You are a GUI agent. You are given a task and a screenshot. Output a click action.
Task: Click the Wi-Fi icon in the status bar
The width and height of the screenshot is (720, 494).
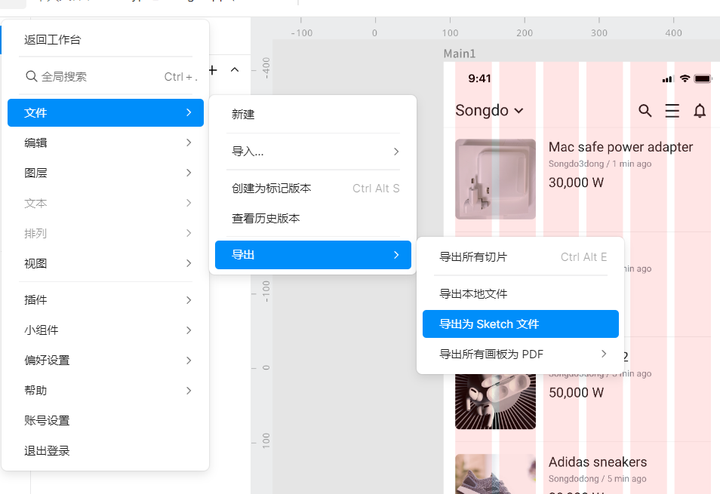pos(685,79)
